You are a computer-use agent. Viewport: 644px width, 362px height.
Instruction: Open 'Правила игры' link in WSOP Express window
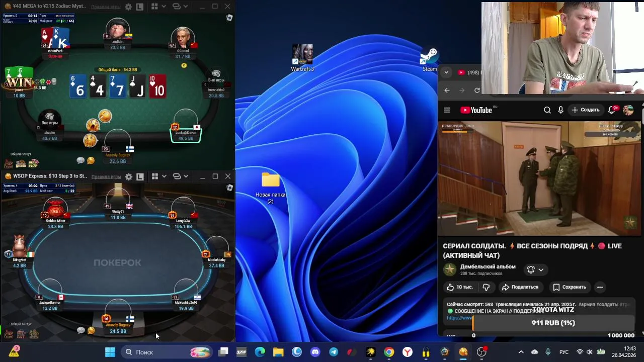106,176
